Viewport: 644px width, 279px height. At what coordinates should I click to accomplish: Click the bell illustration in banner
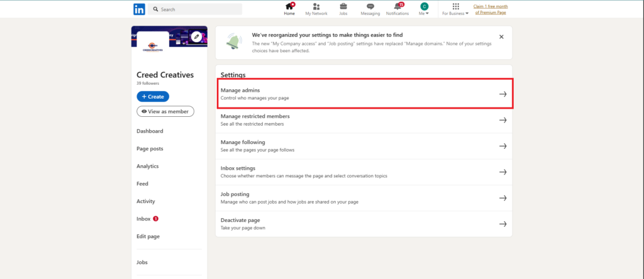point(234,41)
